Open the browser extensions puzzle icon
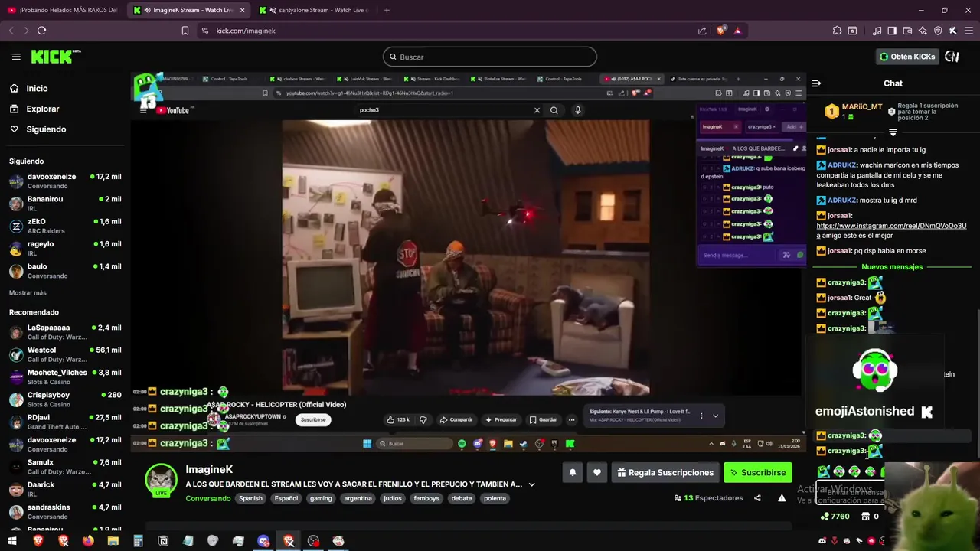Screen dimensions: 980x551 (x=837, y=31)
